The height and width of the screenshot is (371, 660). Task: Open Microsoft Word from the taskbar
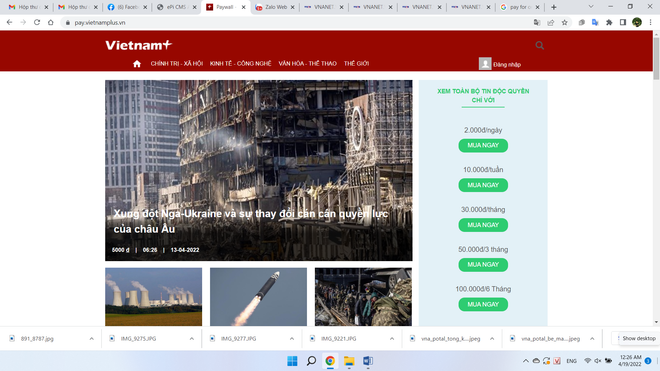367,361
